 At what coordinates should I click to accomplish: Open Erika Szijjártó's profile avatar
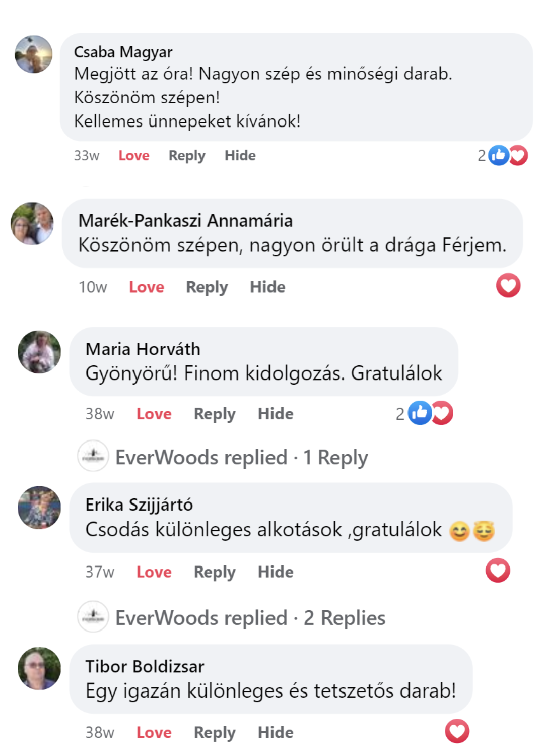pyautogui.click(x=39, y=508)
